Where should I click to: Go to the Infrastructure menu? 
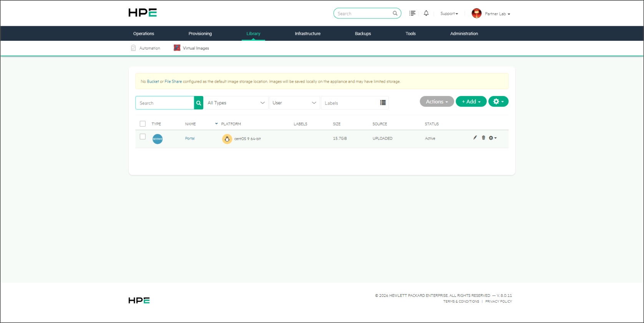click(307, 33)
